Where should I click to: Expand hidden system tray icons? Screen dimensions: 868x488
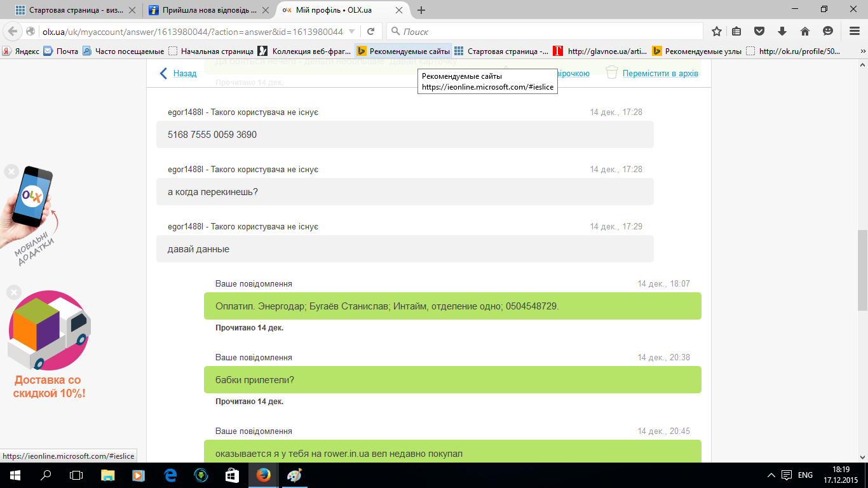[x=771, y=475]
